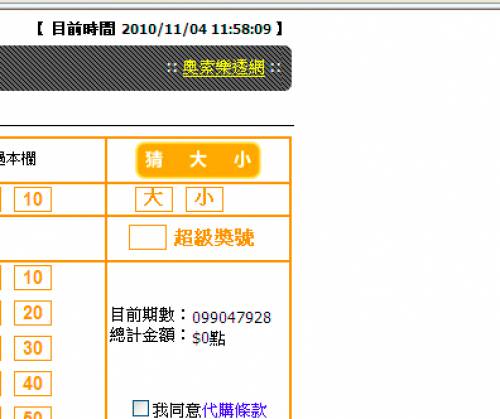Pick the number 40 box
The height and width of the screenshot is (419, 500).
[33, 383]
